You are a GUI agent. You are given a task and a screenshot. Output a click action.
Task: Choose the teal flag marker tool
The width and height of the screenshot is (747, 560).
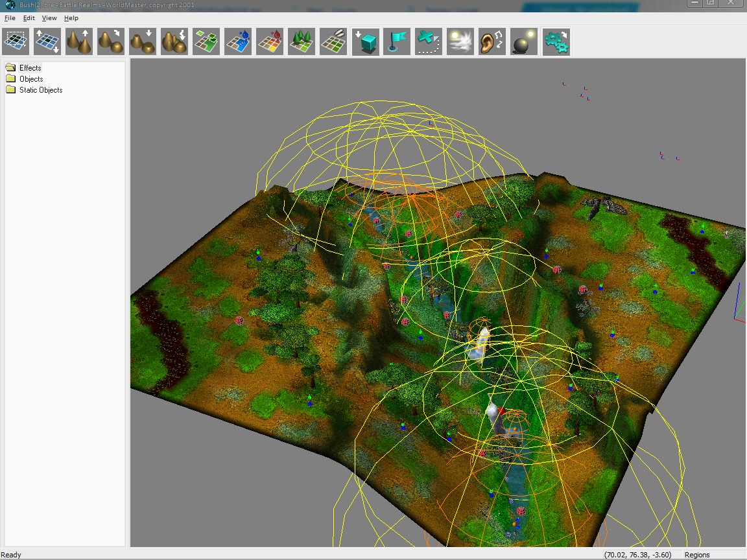(397, 41)
